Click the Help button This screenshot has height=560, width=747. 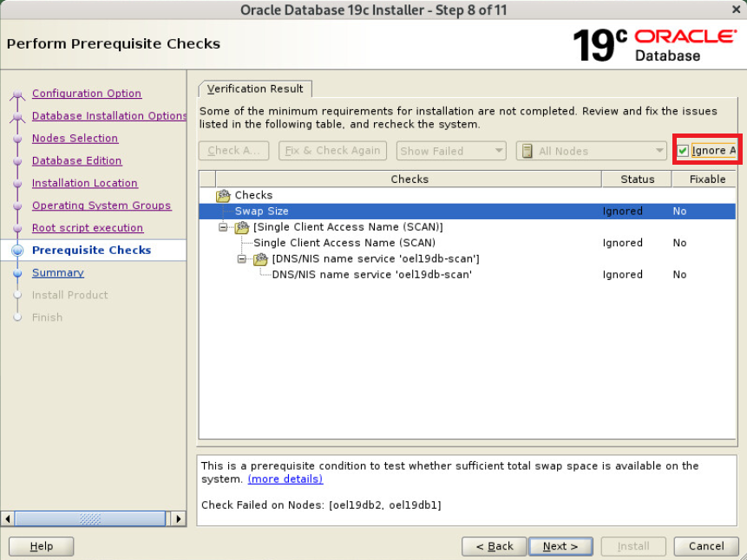[42, 546]
